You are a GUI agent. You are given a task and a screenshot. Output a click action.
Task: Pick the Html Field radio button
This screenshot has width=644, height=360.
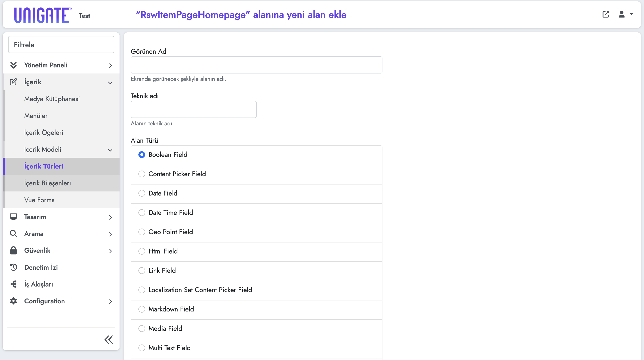tap(142, 251)
